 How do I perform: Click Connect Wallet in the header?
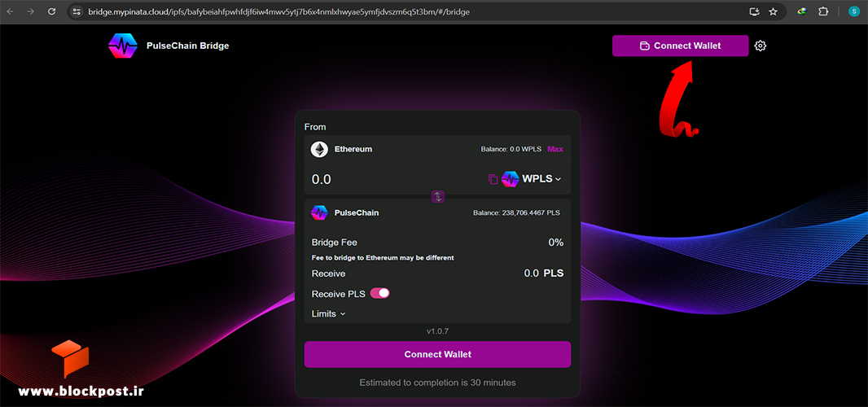(681, 46)
